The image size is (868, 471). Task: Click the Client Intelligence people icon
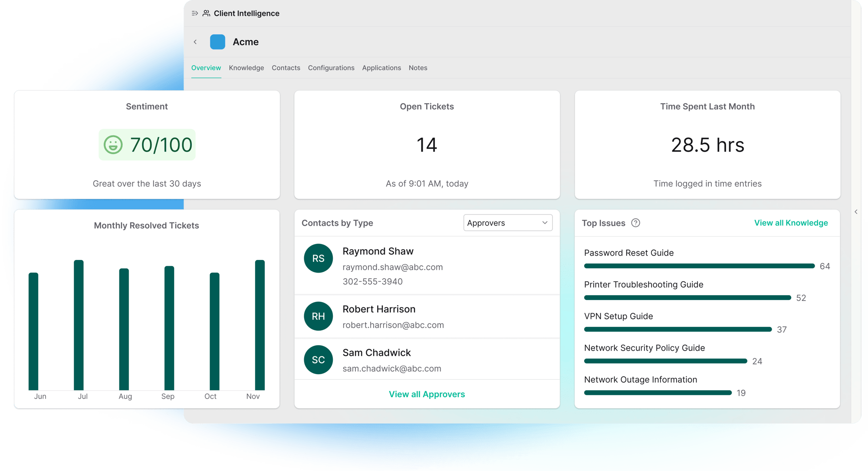[206, 13]
